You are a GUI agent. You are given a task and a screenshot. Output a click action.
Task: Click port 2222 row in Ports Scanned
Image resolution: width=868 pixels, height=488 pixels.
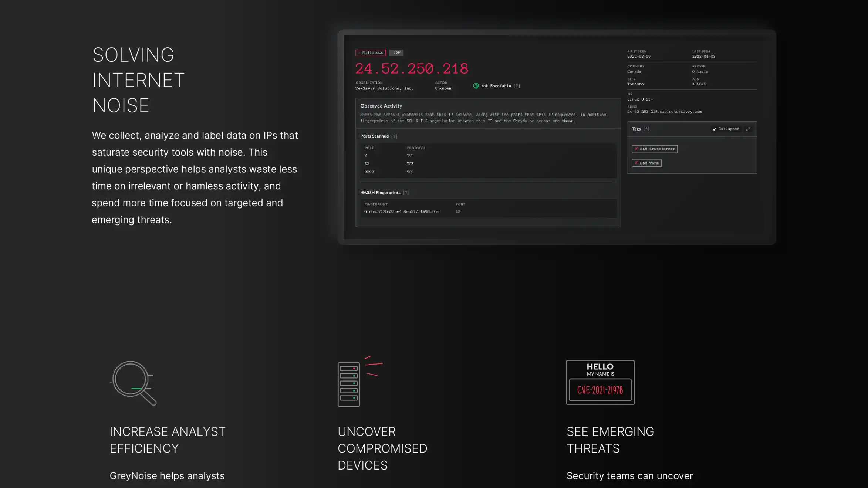tap(369, 172)
